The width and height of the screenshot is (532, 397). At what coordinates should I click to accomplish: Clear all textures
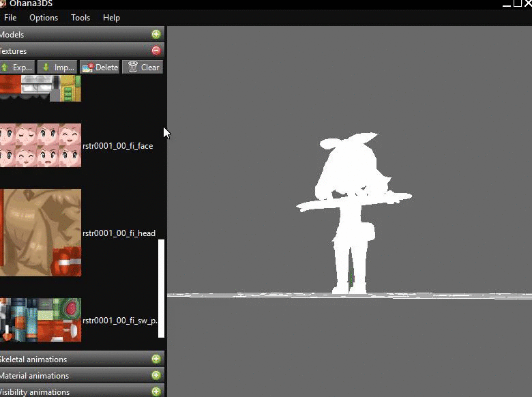pos(143,67)
